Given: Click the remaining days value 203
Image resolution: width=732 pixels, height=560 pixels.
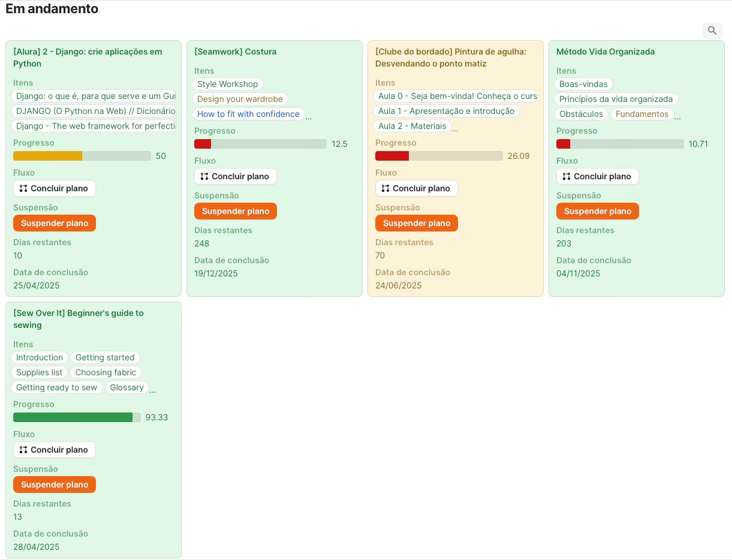Looking at the screenshot, I should [x=564, y=243].
